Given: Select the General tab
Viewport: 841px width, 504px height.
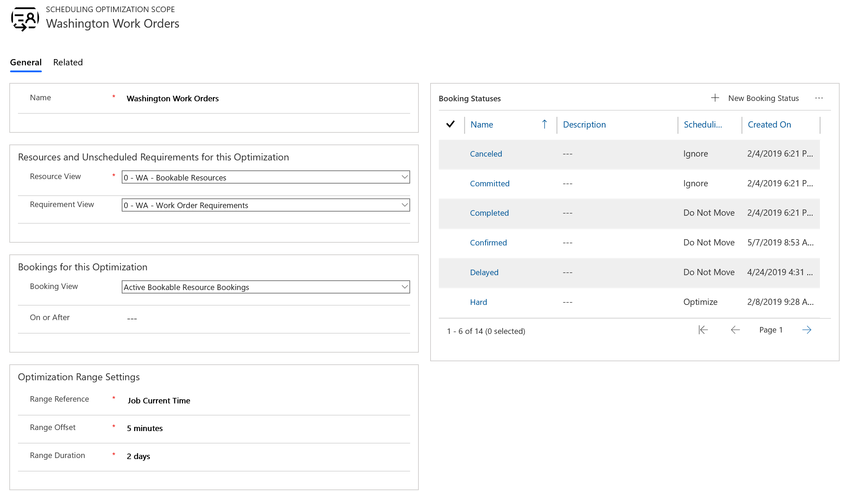Looking at the screenshot, I should (25, 62).
